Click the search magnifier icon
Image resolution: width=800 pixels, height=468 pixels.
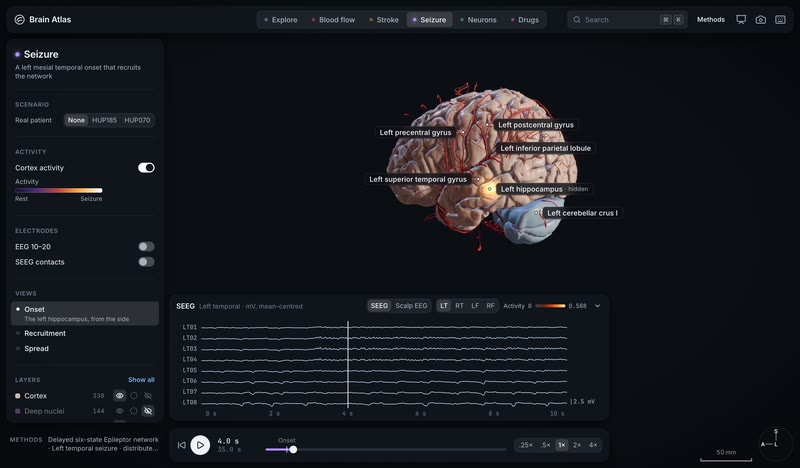point(577,19)
